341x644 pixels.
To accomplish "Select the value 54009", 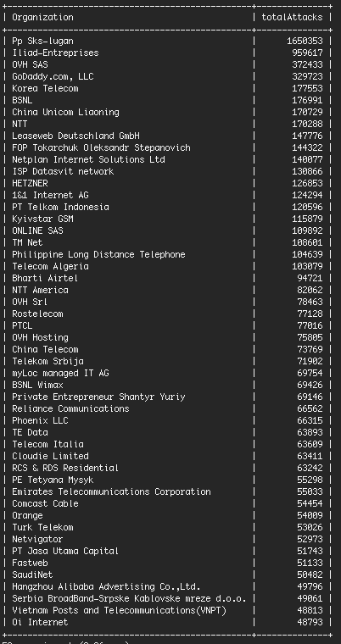I will [310, 516].
